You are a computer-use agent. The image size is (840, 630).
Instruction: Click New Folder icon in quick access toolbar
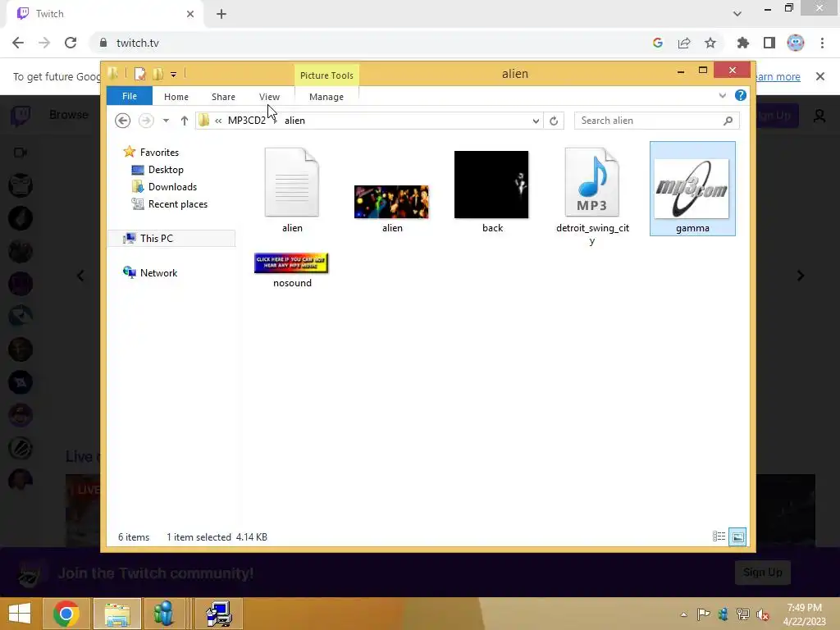pyautogui.click(x=157, y=74)
